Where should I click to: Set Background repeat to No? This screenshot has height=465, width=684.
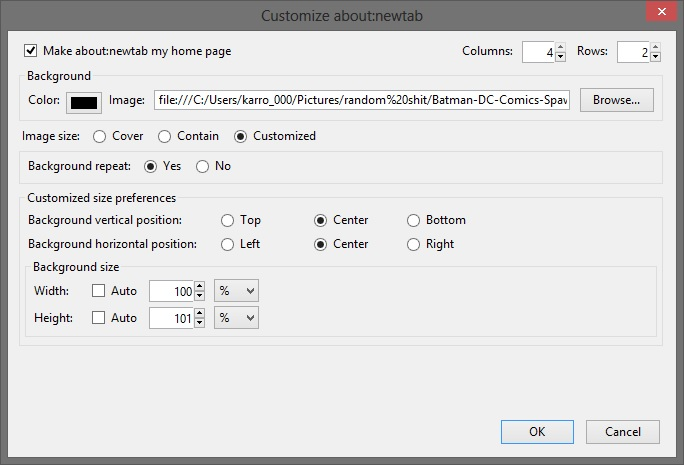click(203, 166)
